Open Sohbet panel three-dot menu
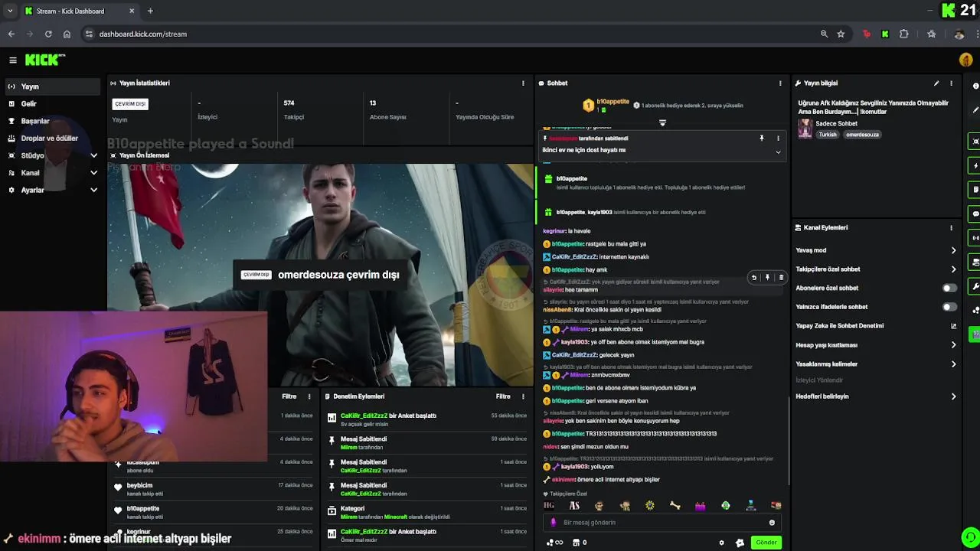 pyautogui.click(x=780, y=83)
